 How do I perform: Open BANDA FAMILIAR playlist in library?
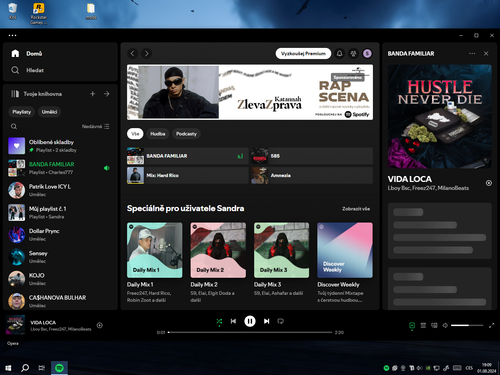click(60, 168)
